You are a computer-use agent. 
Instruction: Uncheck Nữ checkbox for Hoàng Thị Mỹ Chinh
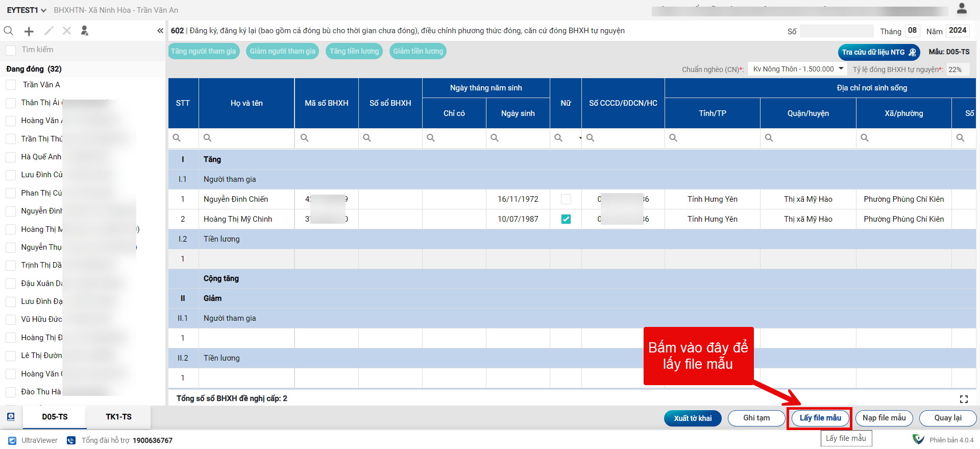point(566,219)
